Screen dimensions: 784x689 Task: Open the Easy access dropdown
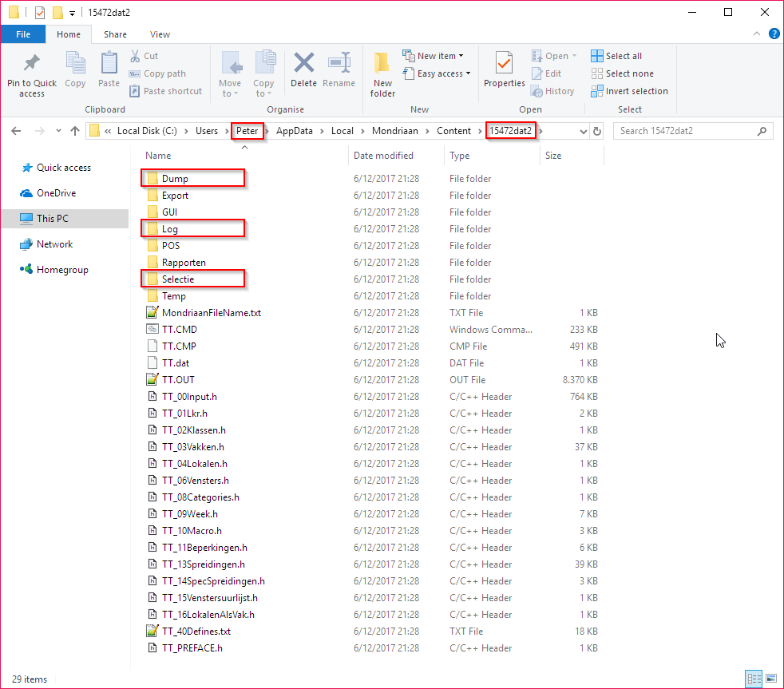(437, 73)
